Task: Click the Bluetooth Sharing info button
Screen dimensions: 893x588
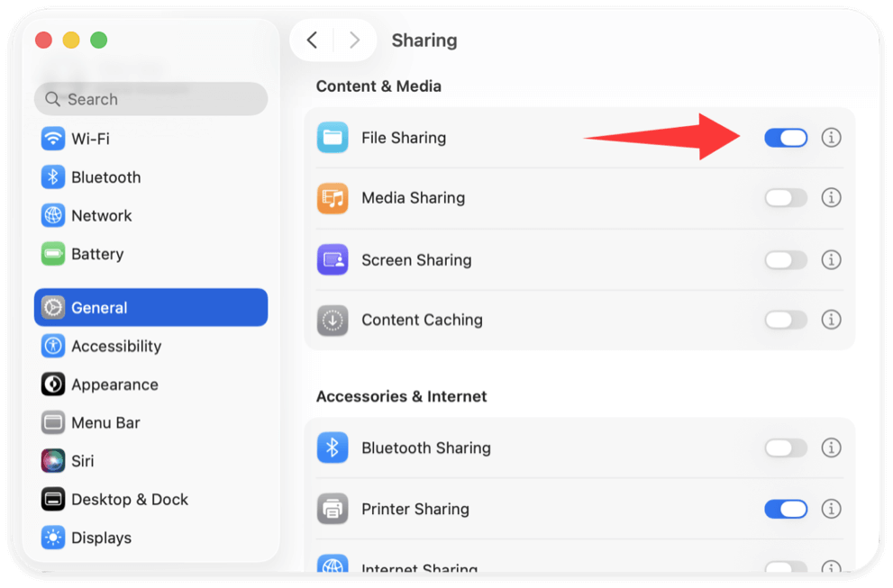Action: coord(831,448)
